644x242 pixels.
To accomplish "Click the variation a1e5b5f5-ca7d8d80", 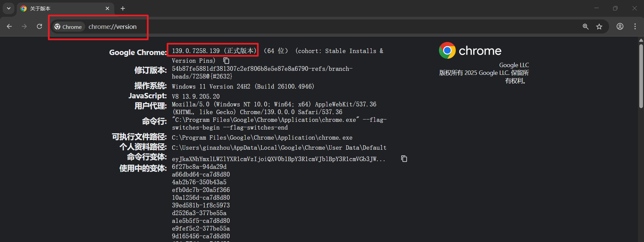I will (x=201, y=221).
